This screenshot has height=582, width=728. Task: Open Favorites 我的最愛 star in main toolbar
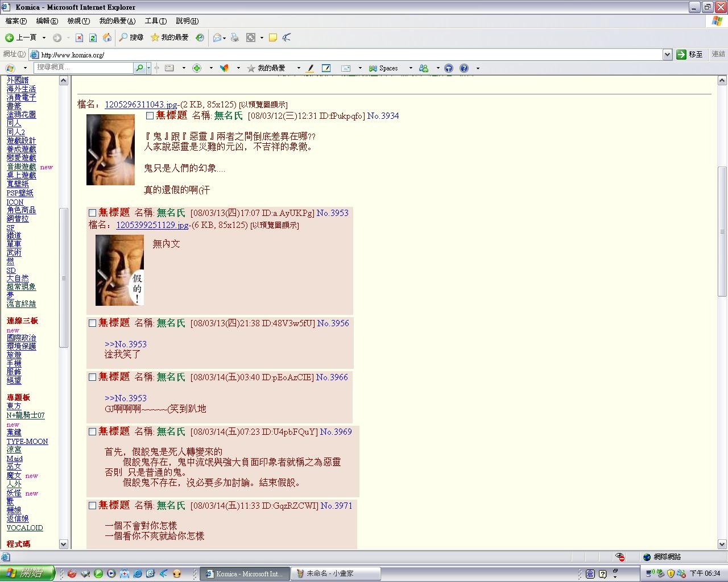[169, 38]
